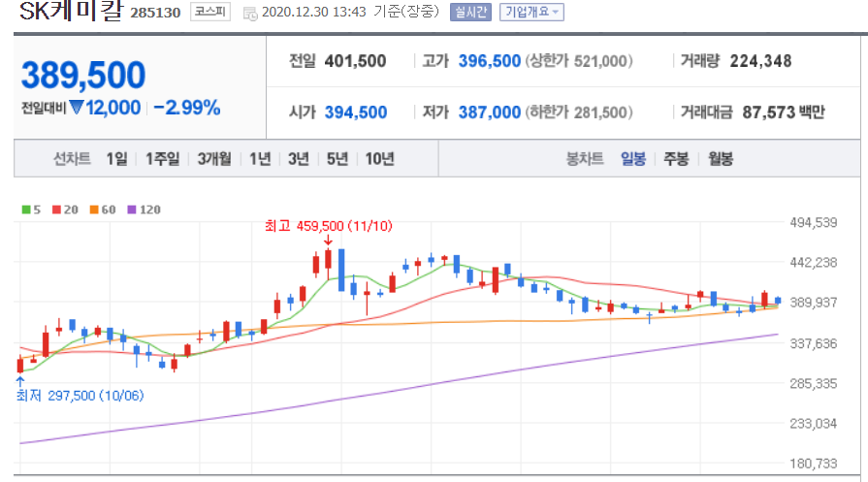The width and height of the screenshot is (868, 482).
Task: Switch to 월봉 monthly candle chart
Action: pyautogui.click(x=721, y=159)
